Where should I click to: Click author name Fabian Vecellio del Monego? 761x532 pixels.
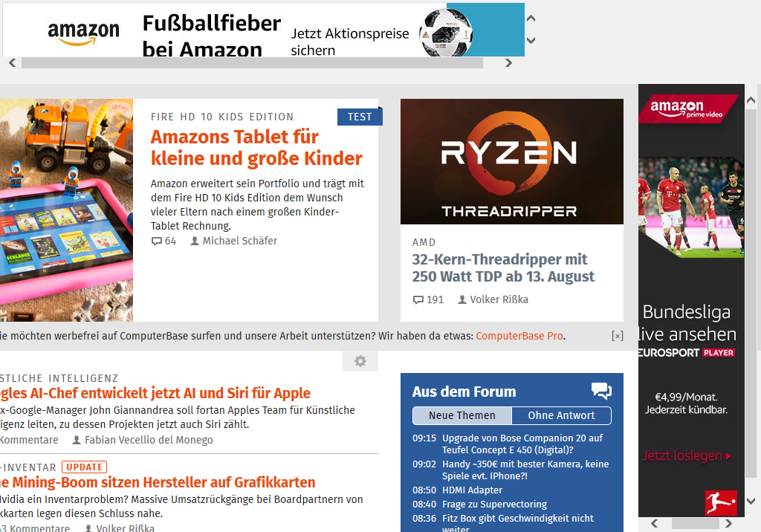click(149, 440)
